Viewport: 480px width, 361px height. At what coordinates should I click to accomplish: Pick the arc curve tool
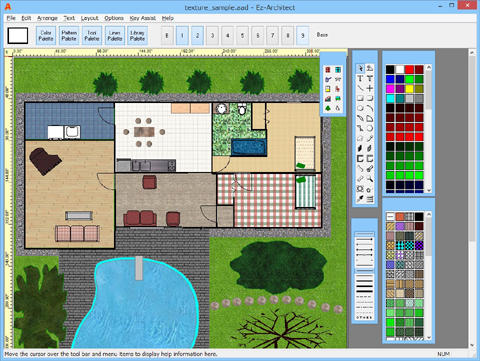[x=370, y=108]
